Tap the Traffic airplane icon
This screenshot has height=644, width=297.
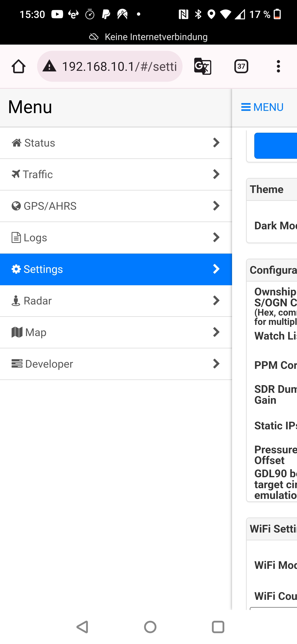16,174
